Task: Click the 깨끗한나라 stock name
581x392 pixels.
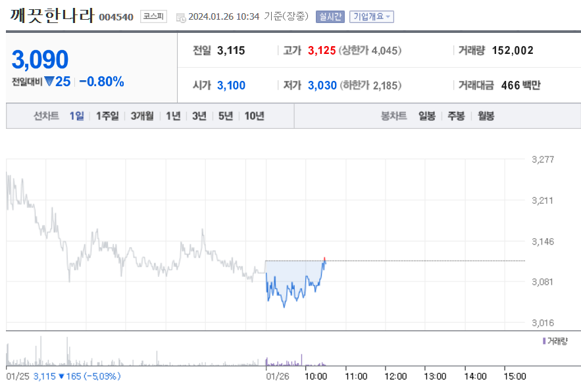Action: (51, 16)
